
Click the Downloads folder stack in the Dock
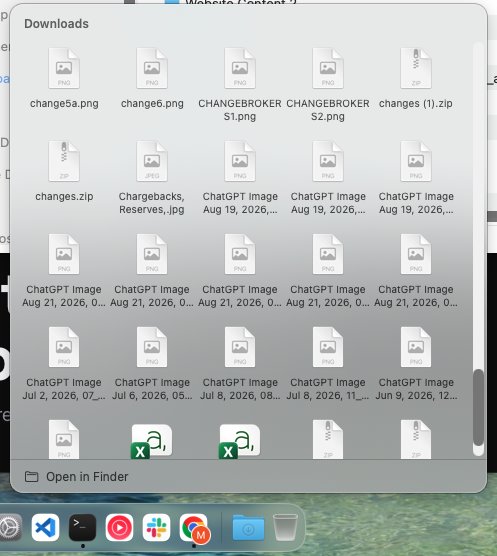click(248, 527)
